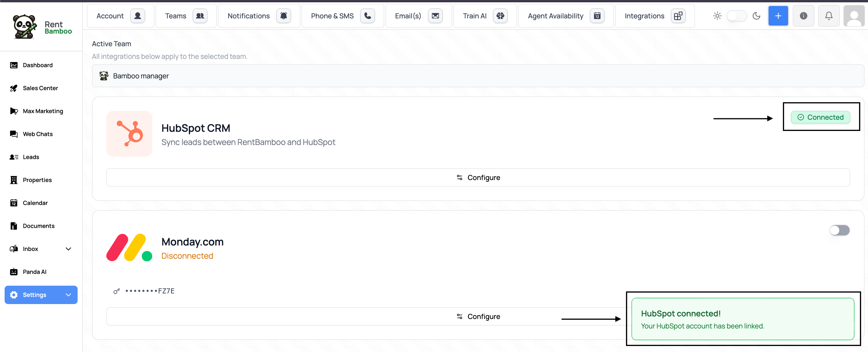Viewport: 868px width, 352px height.
Task: Enable the Monday.com integration toggle
Action: [839, 230]
